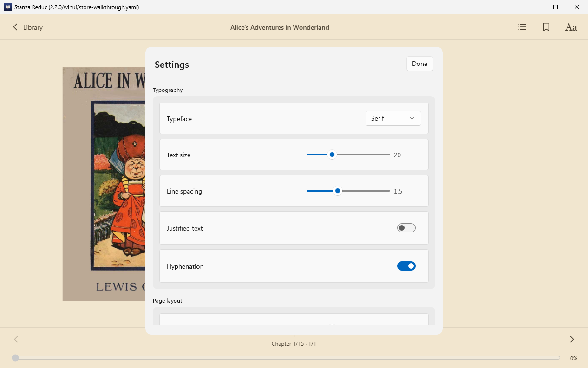Image resolution: width=588 pixels, height=368 pixels.
Task: Click the Text size value "20"
Action: (397, 155)
